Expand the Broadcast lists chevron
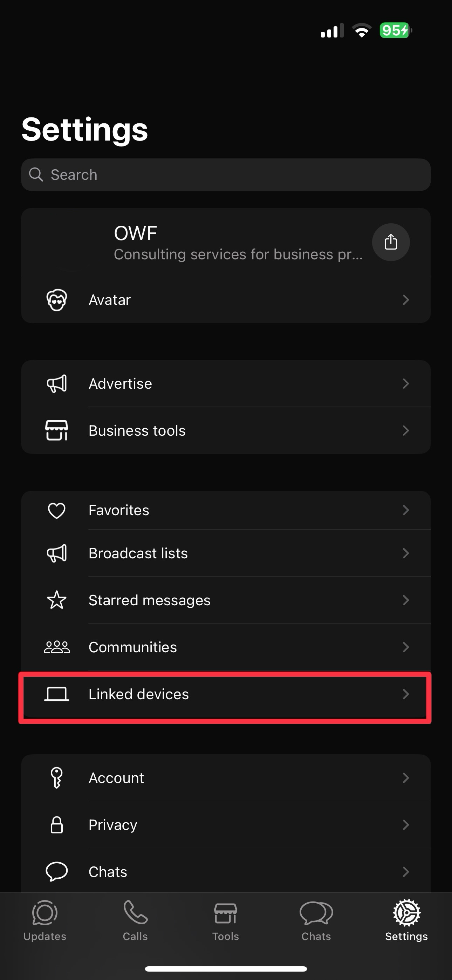Screen dimensions: 452x980 click(406, 553)
